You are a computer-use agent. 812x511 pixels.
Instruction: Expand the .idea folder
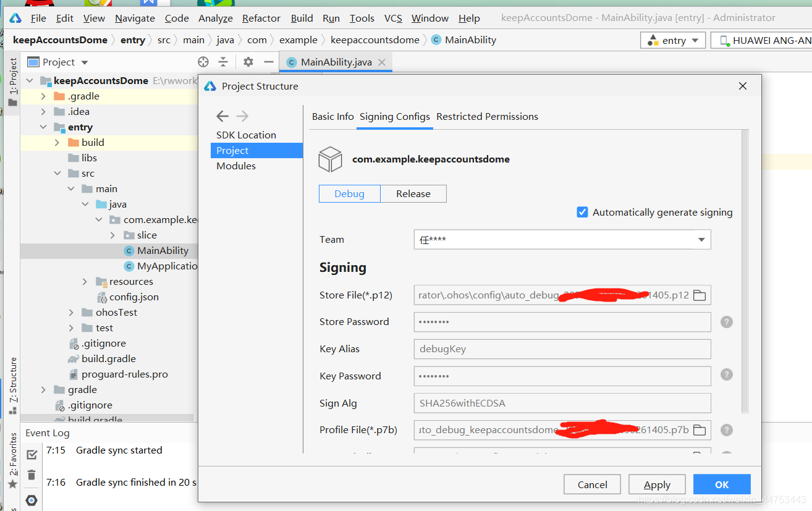[x=43, y=111]
